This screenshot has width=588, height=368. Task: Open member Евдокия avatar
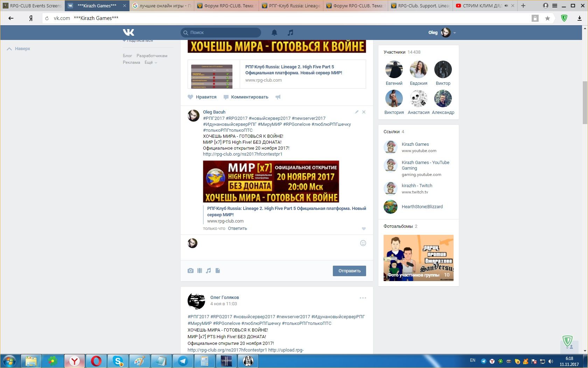(419, 69)
